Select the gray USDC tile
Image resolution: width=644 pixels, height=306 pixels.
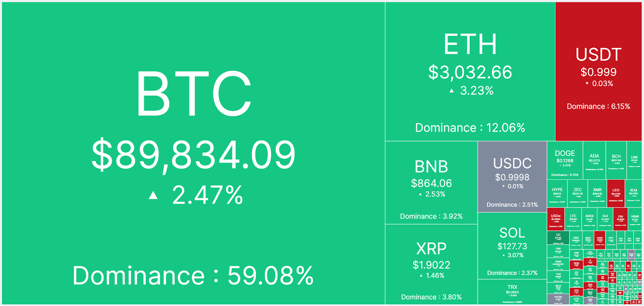512,177
